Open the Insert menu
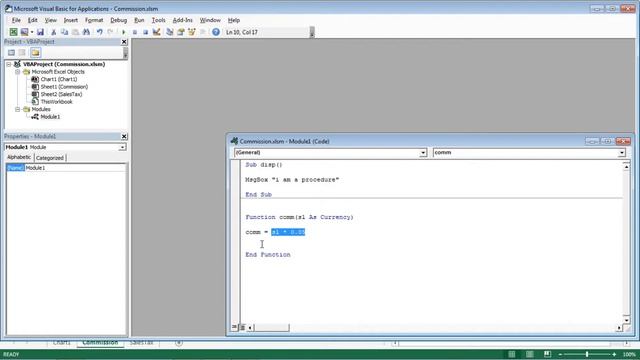This screenshot has width=640, height=360. pos(71,20)
